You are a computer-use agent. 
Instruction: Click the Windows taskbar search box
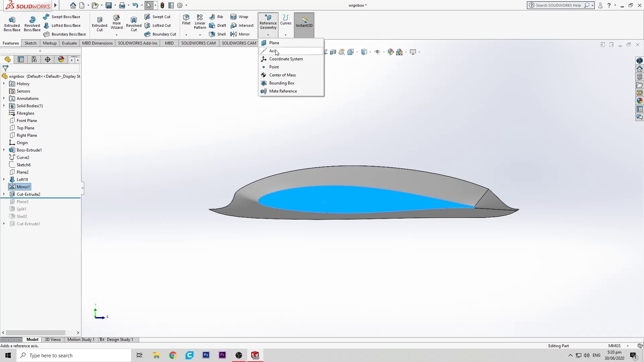[74, 355]
